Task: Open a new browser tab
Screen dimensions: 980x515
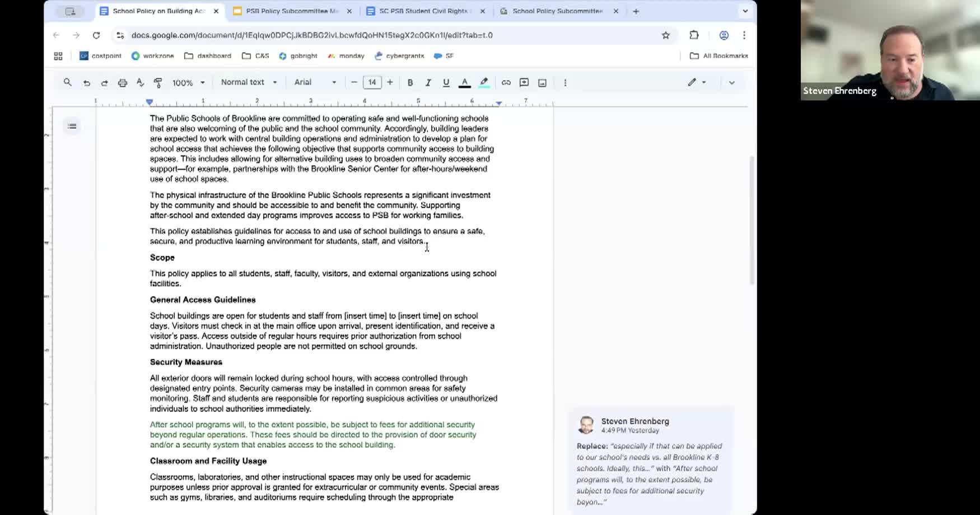Action: [x=636, y=11]
